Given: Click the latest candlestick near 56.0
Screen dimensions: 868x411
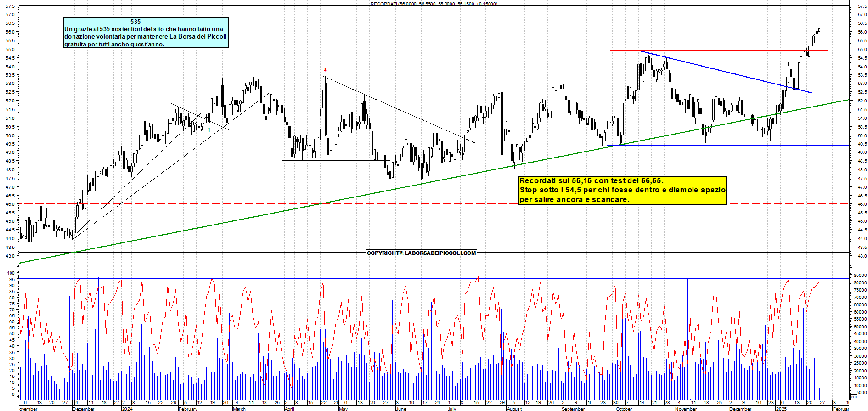Looking at the screenshot, I should tap(818, 30).
